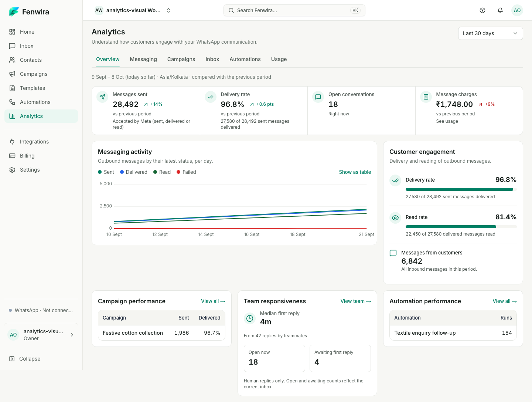Open the Campaigns megaphone icon in sidebar
The height and width of the screenshot is (402, 532).
(x=12, y=74)
